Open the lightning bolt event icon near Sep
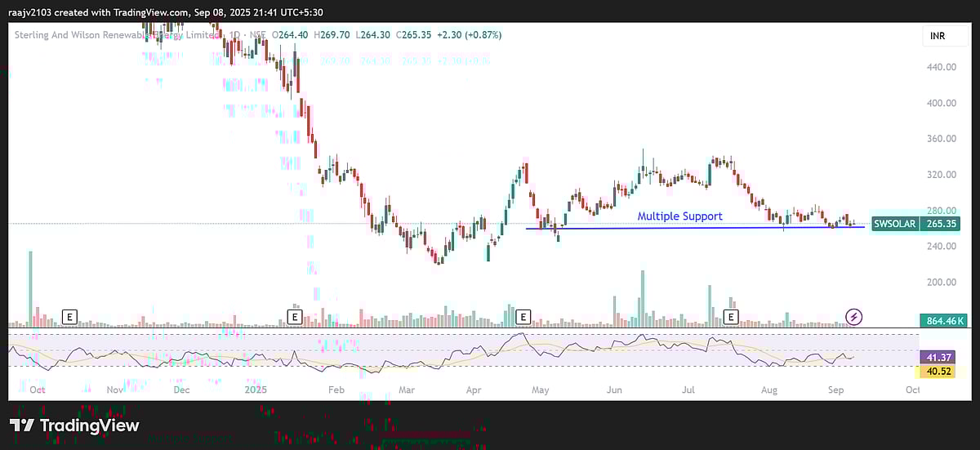This screenshot has height=450, width=980. click(853, 316)
